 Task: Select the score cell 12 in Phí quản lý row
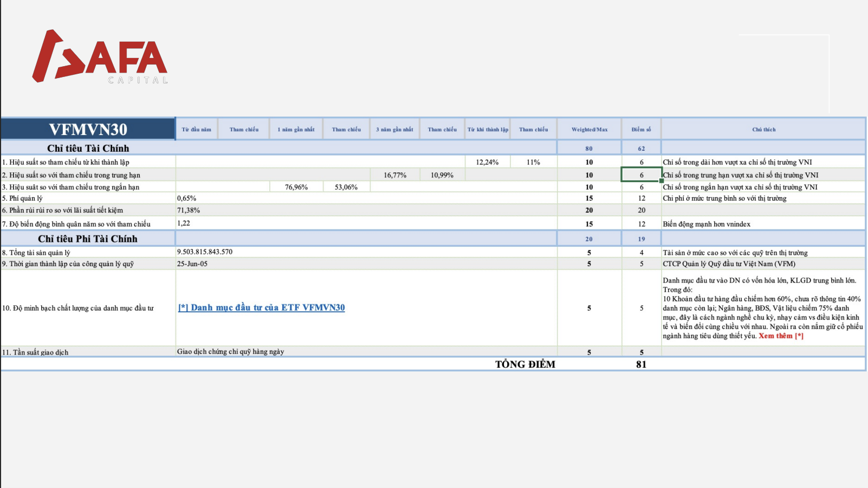pos(642,198)
